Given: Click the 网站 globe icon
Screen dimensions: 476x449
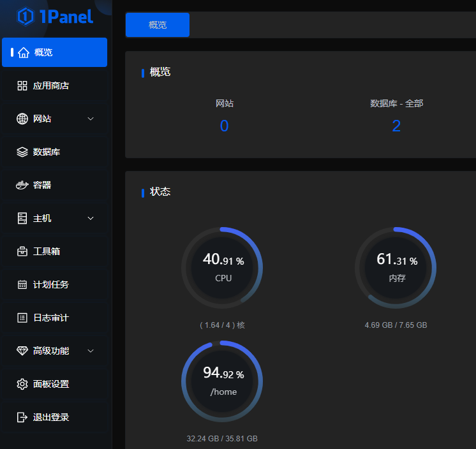Looking at the screenshot, I should point(22,119).
